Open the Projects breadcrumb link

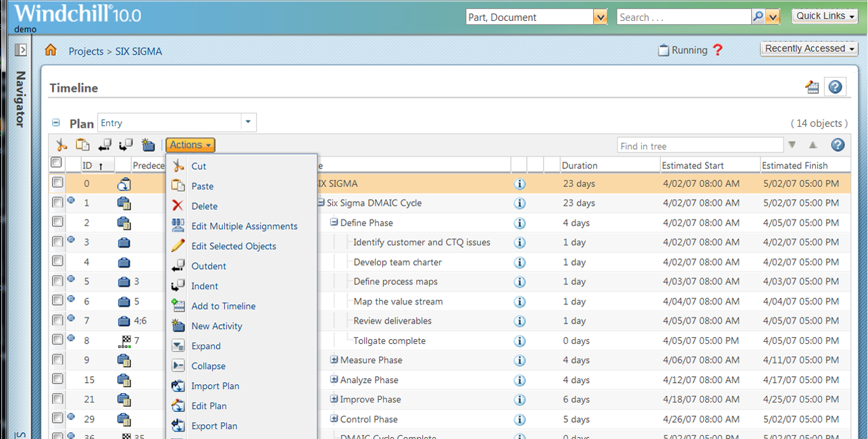click(86, 51)
